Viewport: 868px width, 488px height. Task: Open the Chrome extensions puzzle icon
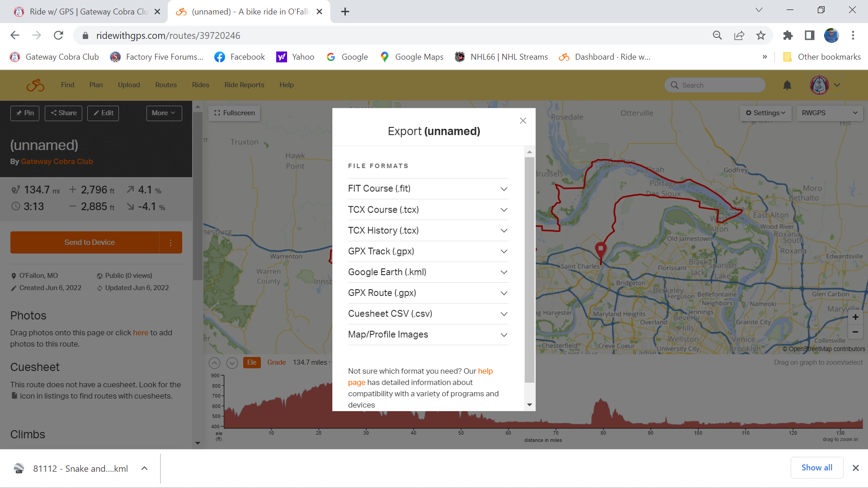click(x=788, y=35)
